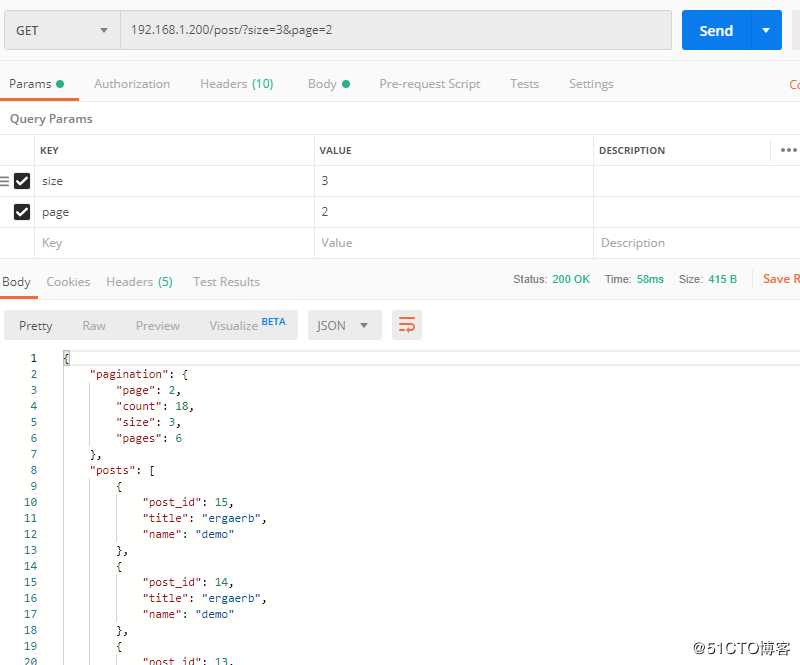Click the Send button
The image size is (800, 665).
(x=716, y=30)
